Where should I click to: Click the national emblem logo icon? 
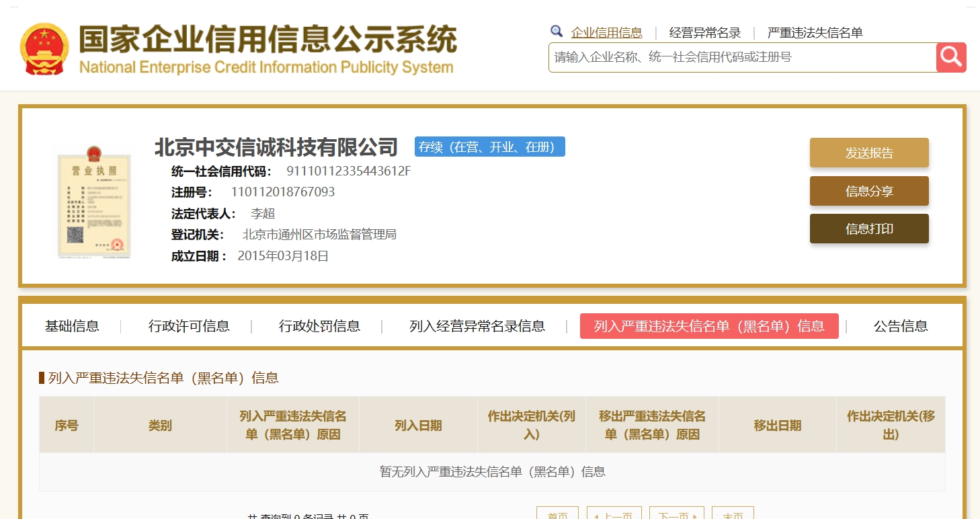coord(44,49)
